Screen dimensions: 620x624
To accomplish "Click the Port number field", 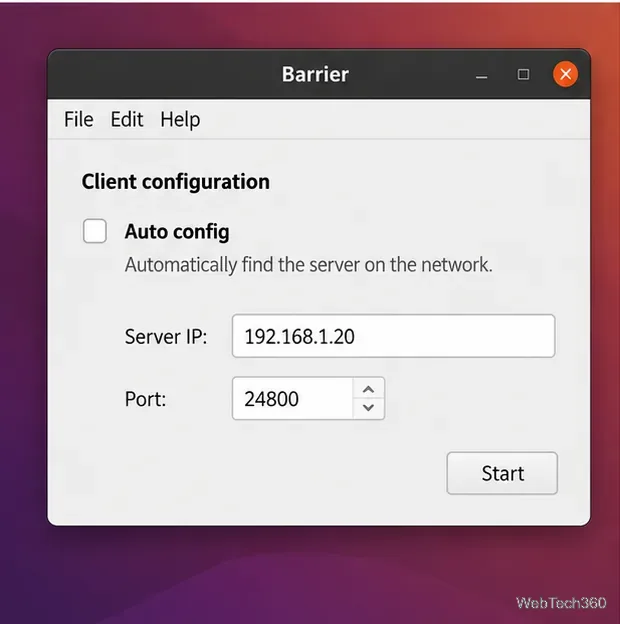I will tap(292, 398).
